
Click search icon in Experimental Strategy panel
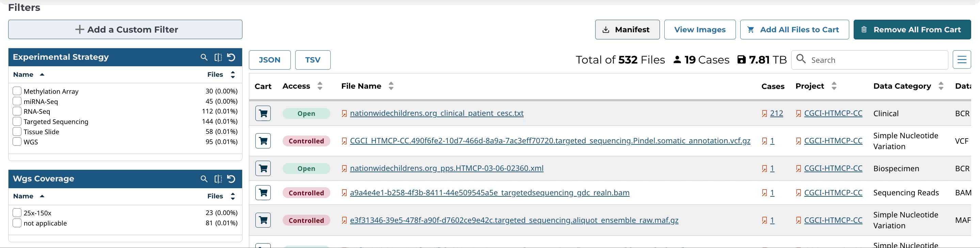[x=204, y=57]
